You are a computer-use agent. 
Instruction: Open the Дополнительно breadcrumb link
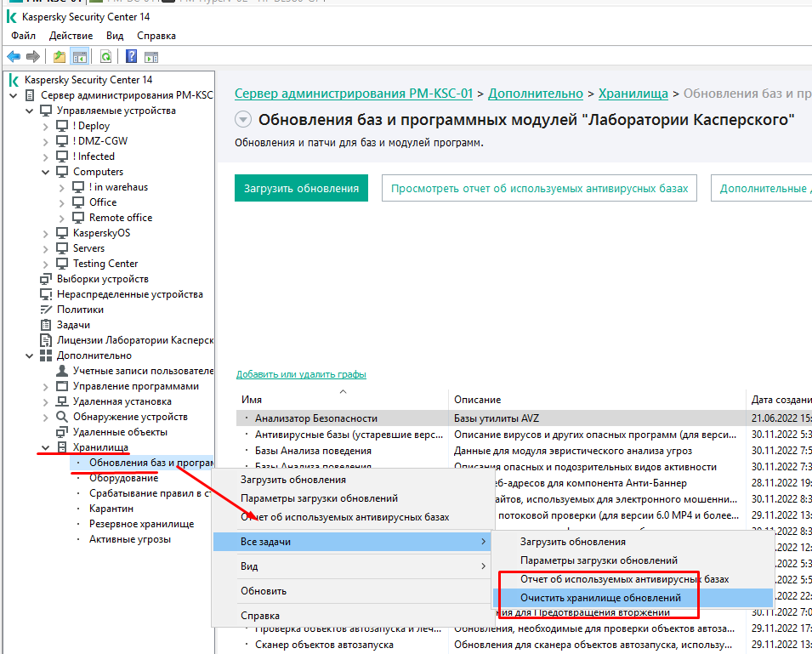pos(536,94)
